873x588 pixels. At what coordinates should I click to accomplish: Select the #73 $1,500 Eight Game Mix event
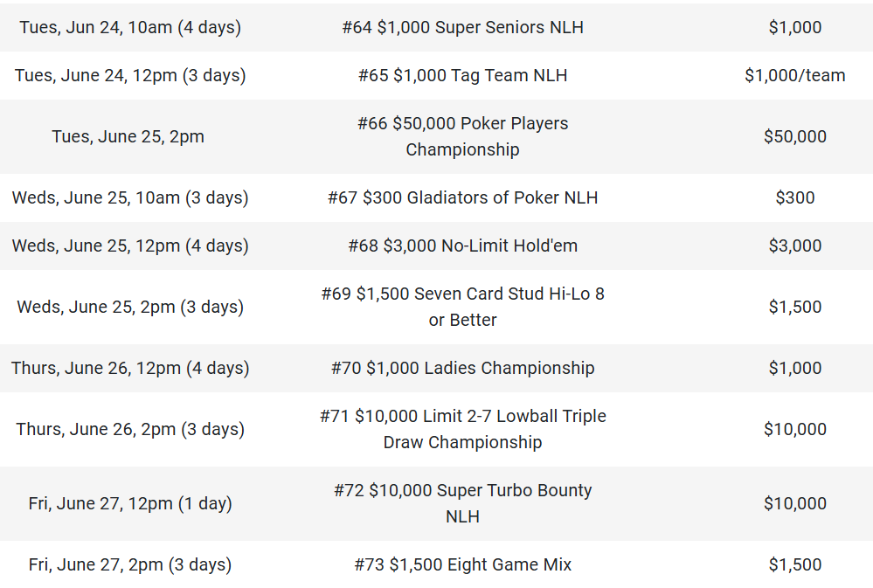point(462,564)
